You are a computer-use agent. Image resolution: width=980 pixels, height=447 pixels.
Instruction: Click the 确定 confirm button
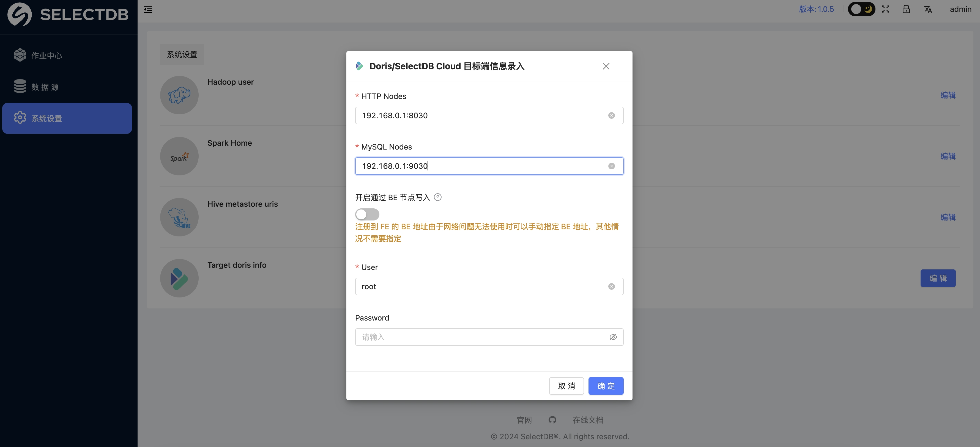click(x=606, y=386)
